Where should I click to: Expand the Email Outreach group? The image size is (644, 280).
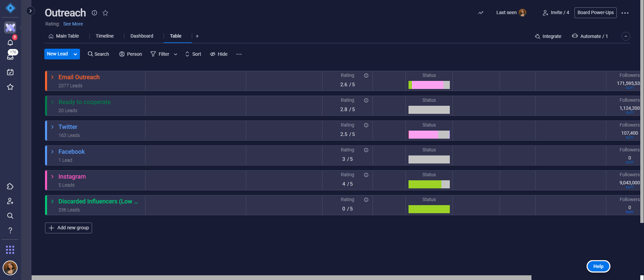[52, 77]
